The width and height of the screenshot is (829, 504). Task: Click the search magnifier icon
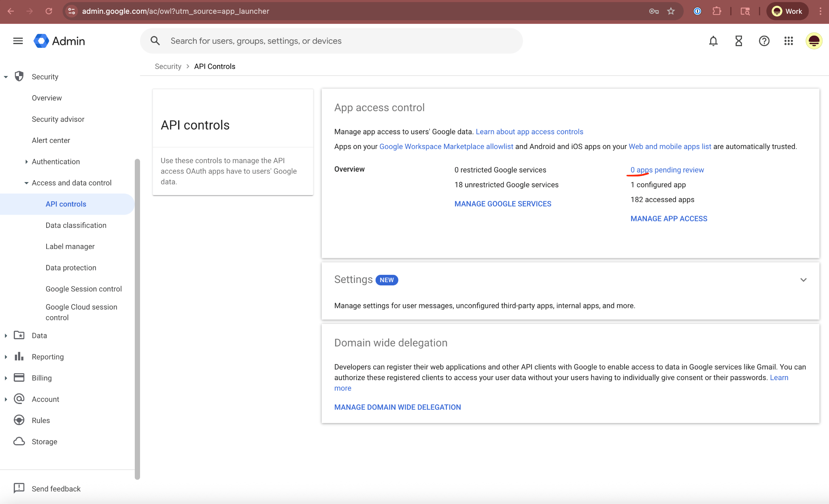pyautogui.click(x=155, y=41)
